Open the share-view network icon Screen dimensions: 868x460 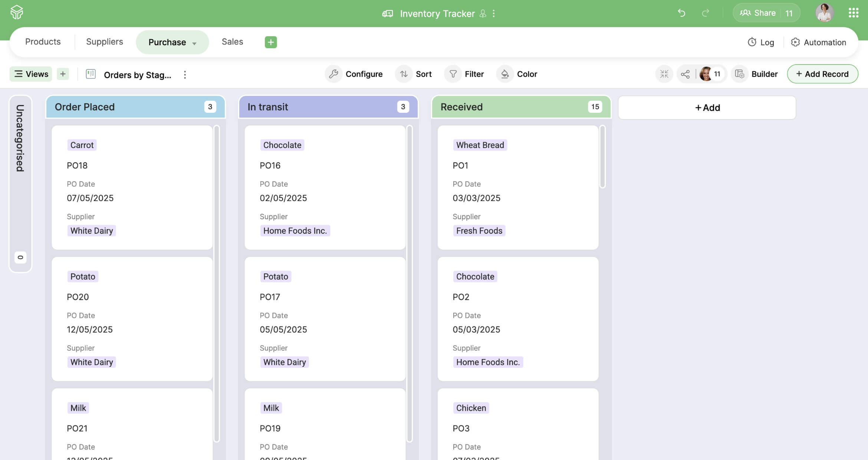[x=685, y=74]
